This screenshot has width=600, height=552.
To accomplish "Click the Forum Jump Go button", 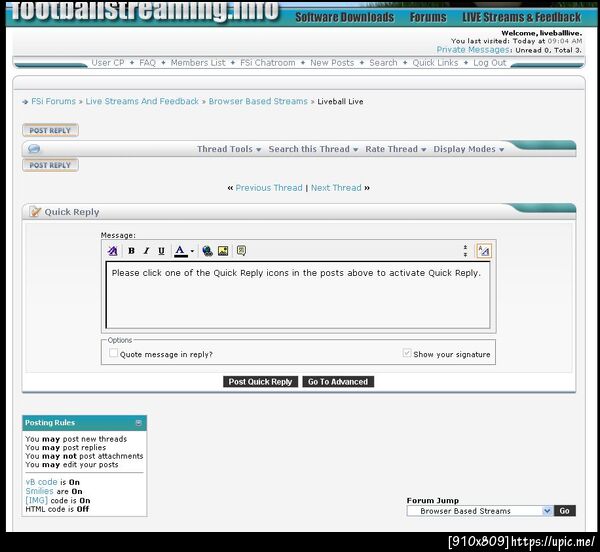I will tap(565, 511).
